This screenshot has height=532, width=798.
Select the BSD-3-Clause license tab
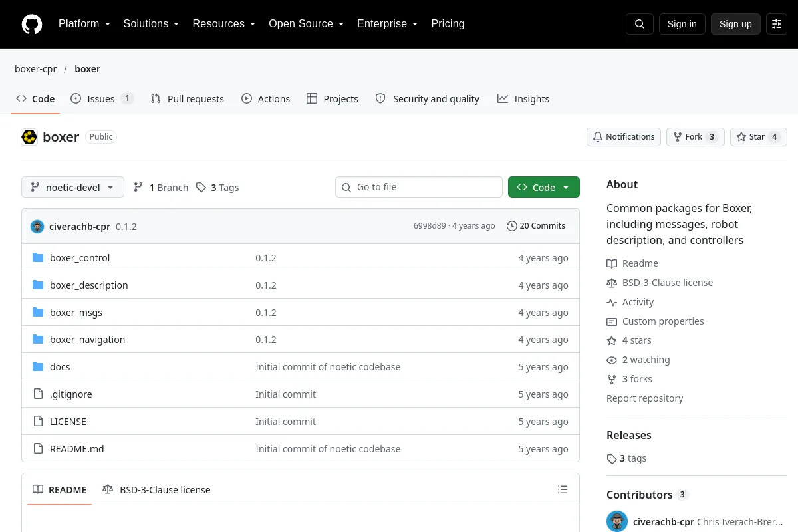tap(156, 489)
